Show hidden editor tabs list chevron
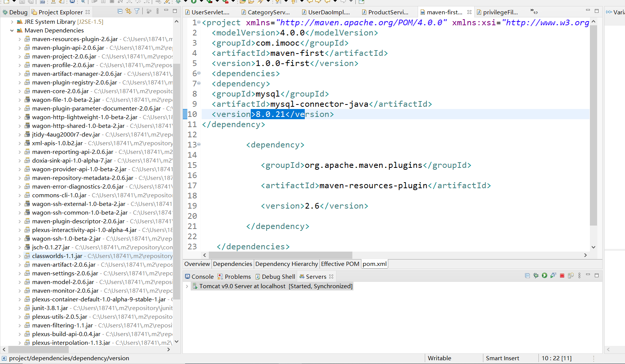The width and height of the screenshot is (625, 364). (x=534, y=12)
